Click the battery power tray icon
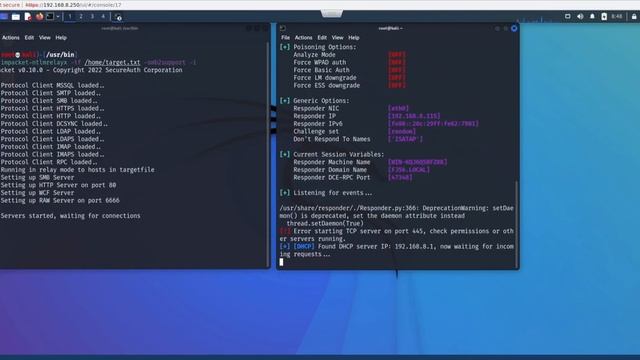The height and width of the screenshot is (360, 640). (x=604, y=16)
